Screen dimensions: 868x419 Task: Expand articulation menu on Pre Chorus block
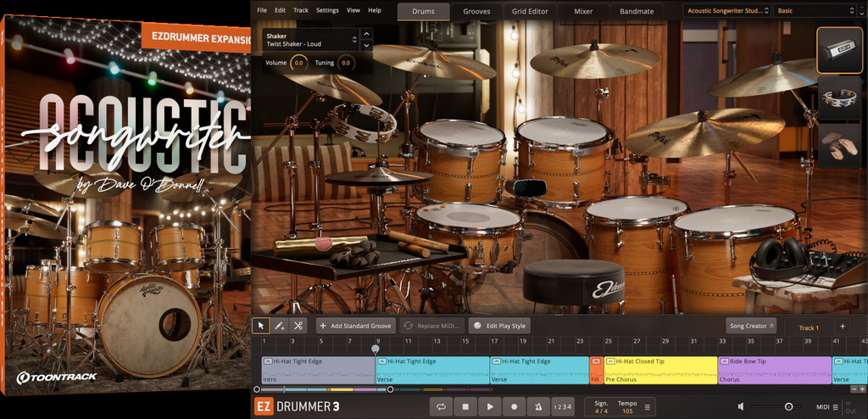pos(610,361)
